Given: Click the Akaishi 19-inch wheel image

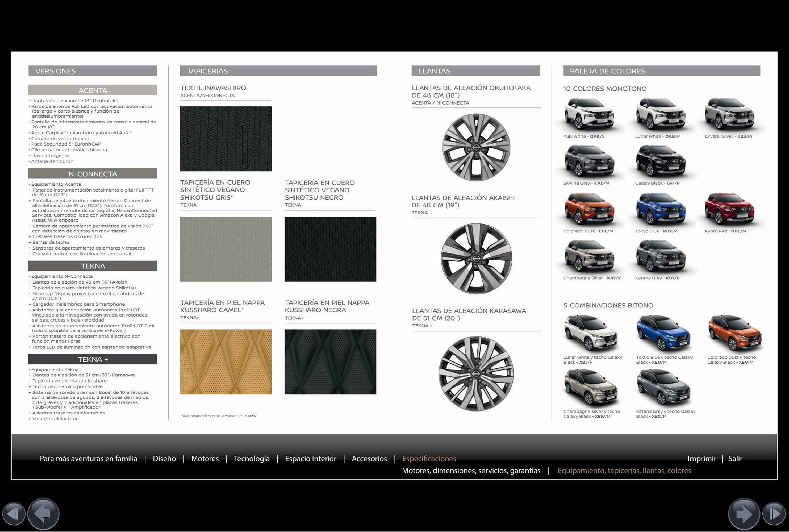Looking at the screenshot, I should 476,259.
